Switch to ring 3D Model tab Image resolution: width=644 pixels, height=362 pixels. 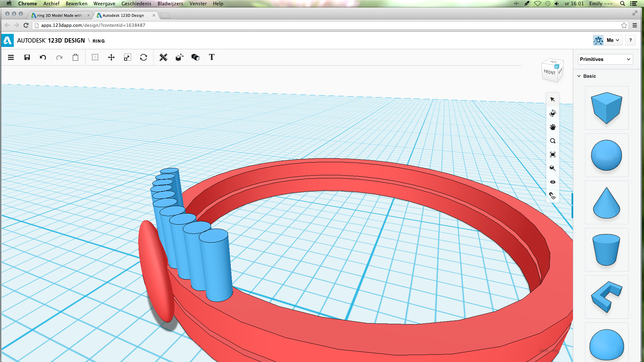pyautogui.click(x=60, y=15)
